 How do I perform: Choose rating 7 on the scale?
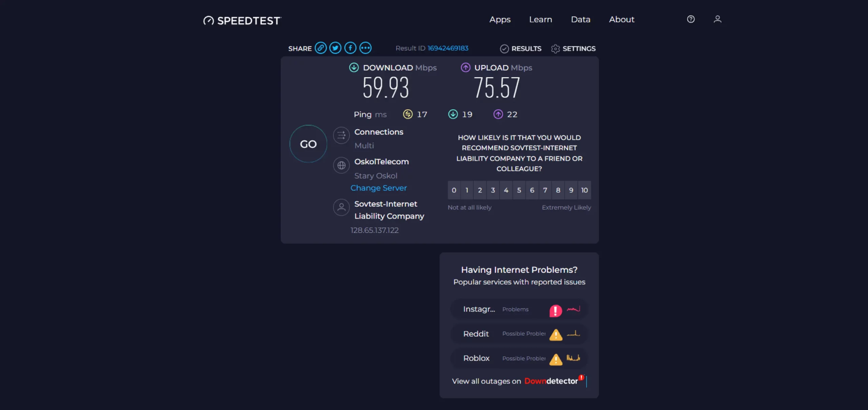[x=545, y=190]
